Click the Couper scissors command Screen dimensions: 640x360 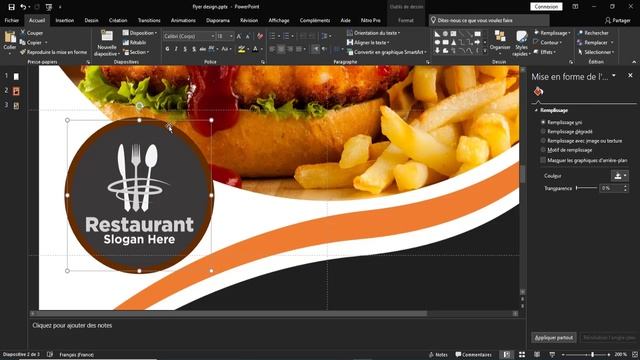31,33
